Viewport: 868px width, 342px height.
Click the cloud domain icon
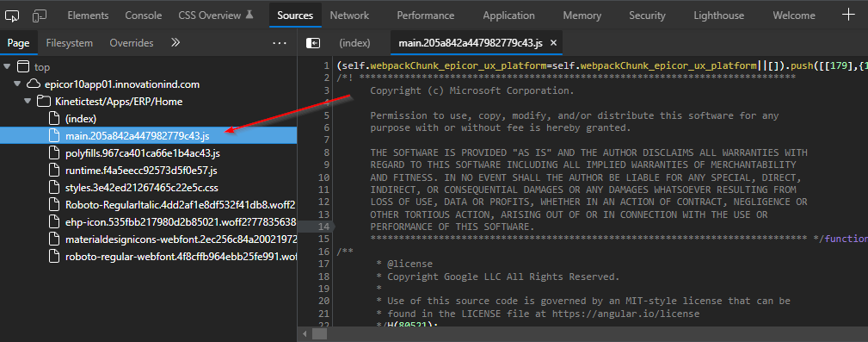pos(34,84)
